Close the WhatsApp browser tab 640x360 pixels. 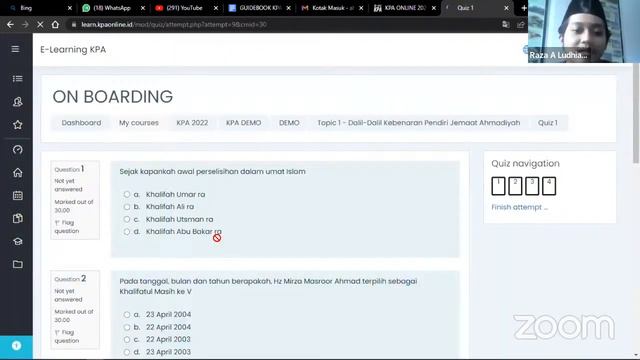[x=143, y=8]
